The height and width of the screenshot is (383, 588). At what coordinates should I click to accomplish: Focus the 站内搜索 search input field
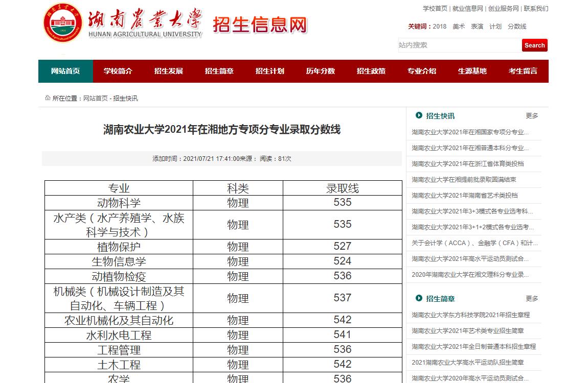[x=460, y=45]
